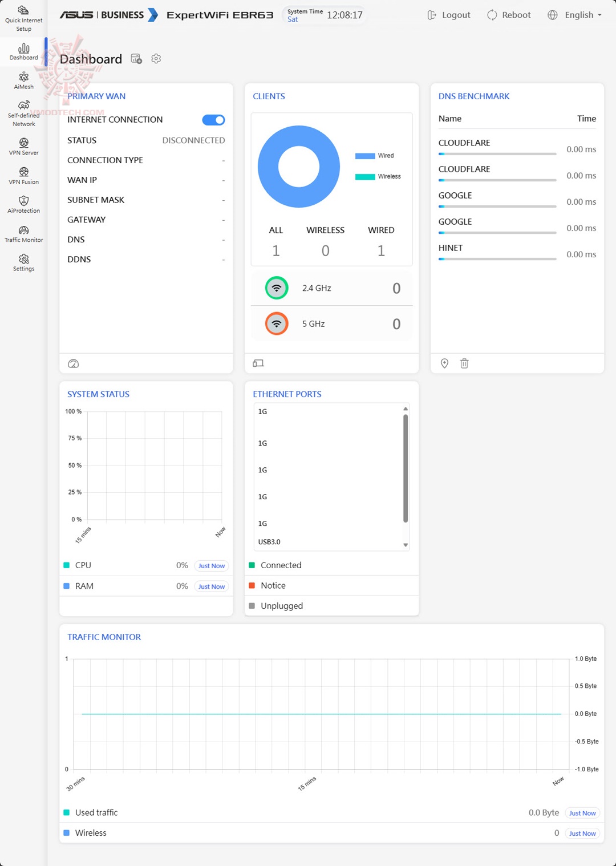Click the clients donut chart
This screenshot has width=616, height=866.
pos(299,167)
